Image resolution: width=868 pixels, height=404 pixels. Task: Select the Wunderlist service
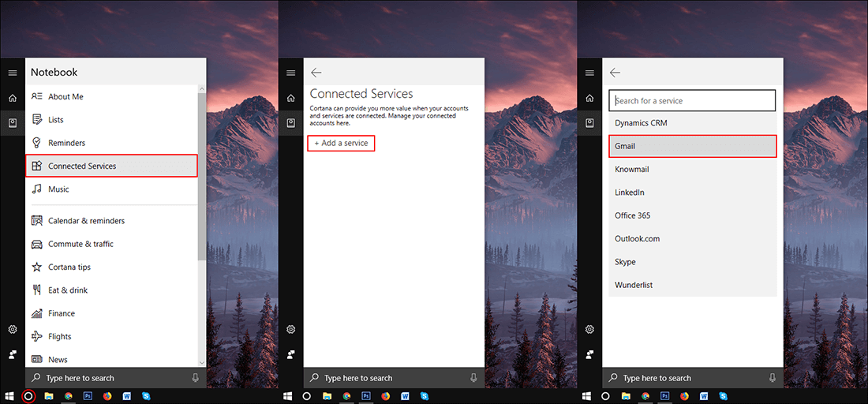693,285
